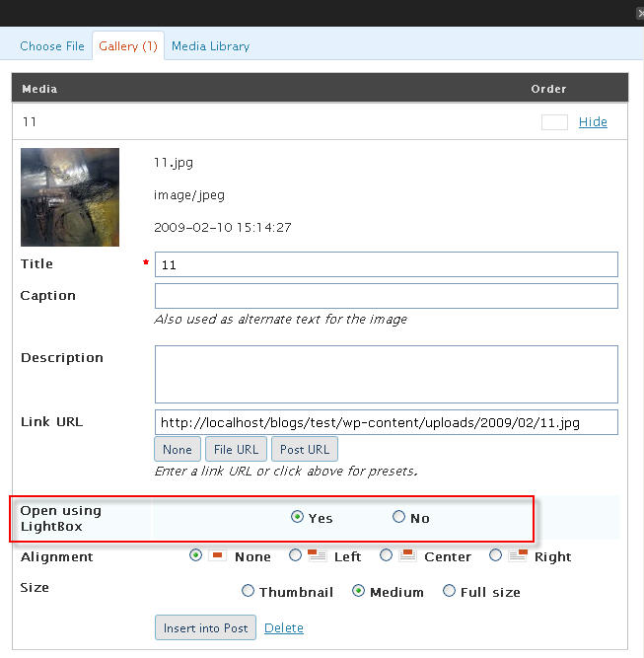The image size is (644, 658).
Task: Close the media dialog with the X
Action: coord(640,14)
